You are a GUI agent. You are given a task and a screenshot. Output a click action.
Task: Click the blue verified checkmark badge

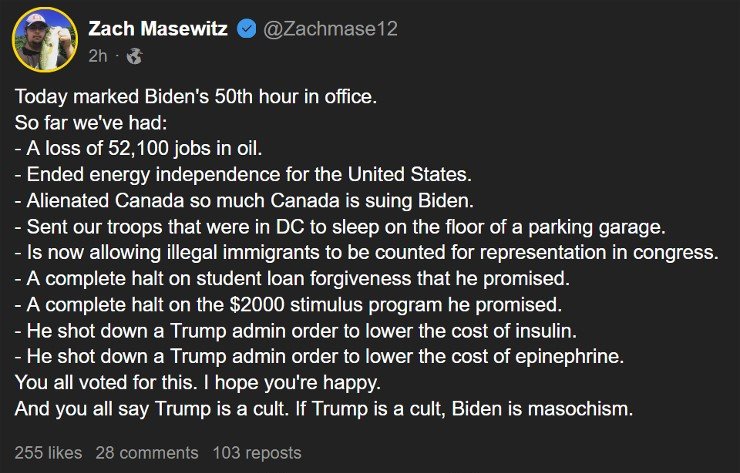point(245,29)
